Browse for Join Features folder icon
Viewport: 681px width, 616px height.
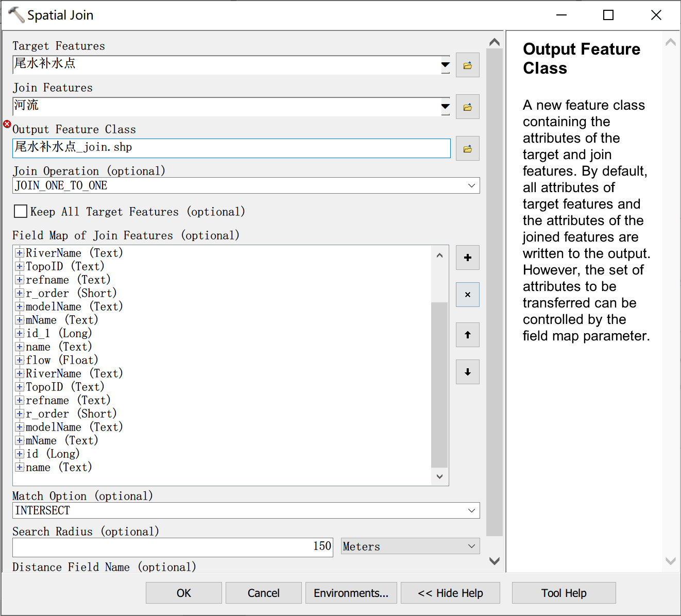pos(468,107)
